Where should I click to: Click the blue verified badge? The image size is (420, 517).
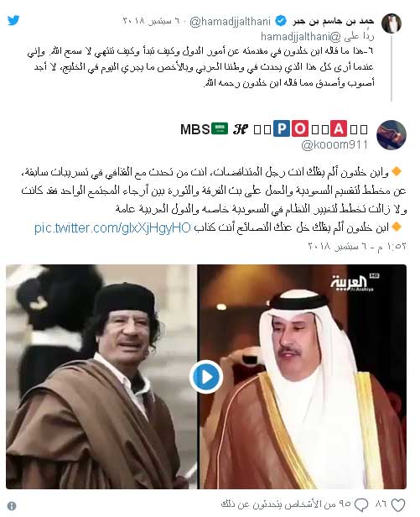click(280, 22)
